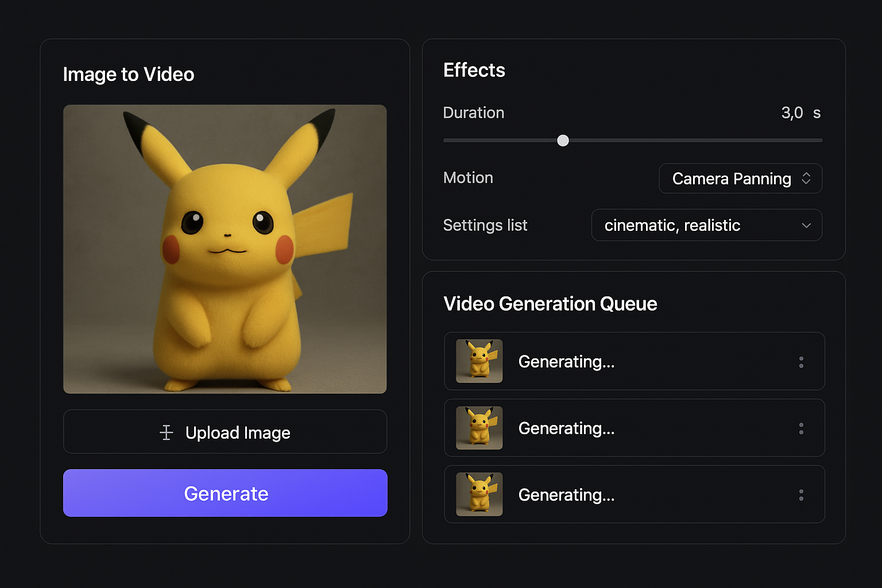Click the first Generating... status text
This screenshot has width=882, height=588.
(x=566, y=362)
